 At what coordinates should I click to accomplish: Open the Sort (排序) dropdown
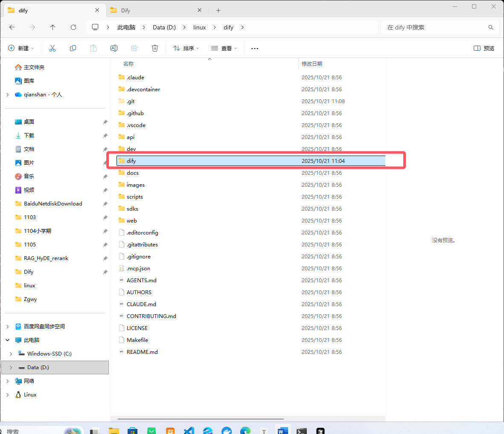point(186,48)
